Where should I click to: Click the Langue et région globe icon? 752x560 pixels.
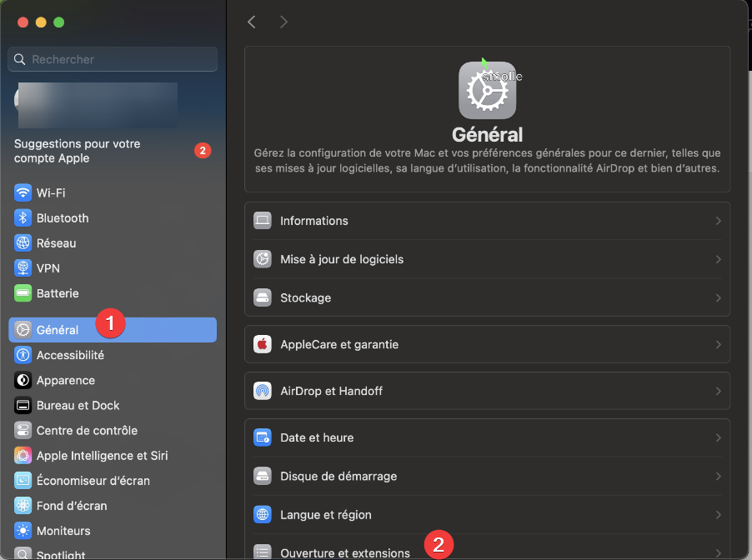[263, 514]
